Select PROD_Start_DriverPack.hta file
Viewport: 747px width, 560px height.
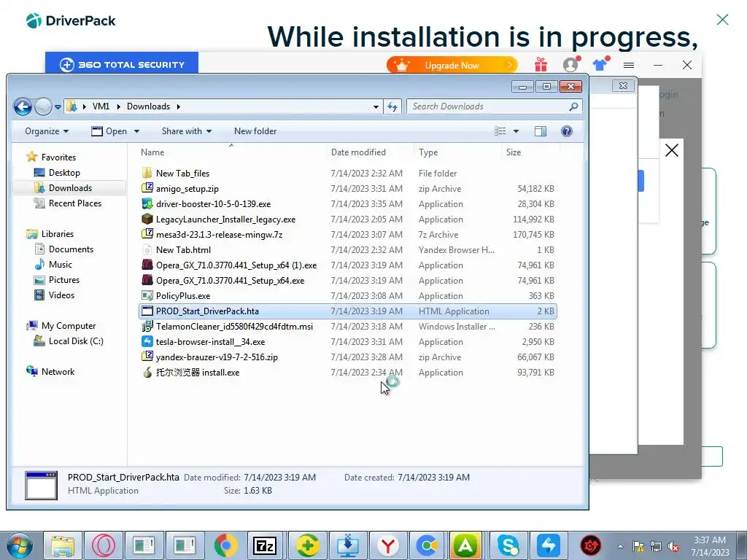(347, 311)
